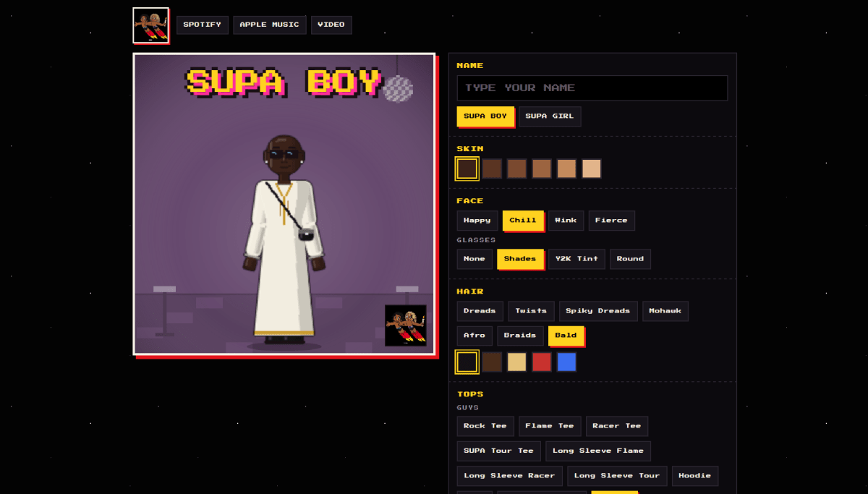Image resolution: width=868 pixels, height=494 pixels.
Task: Click the Type Your Name input field
Action: tap(592, 88)
